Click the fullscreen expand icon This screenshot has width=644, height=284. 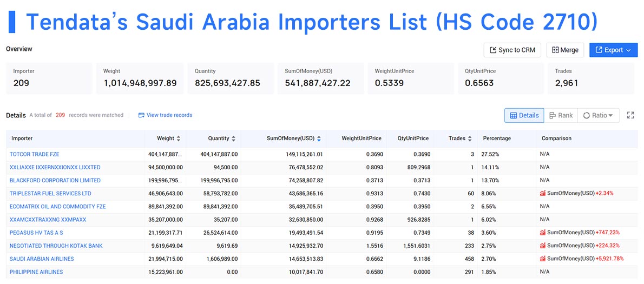pyautogui.click(x=630, y=115)
